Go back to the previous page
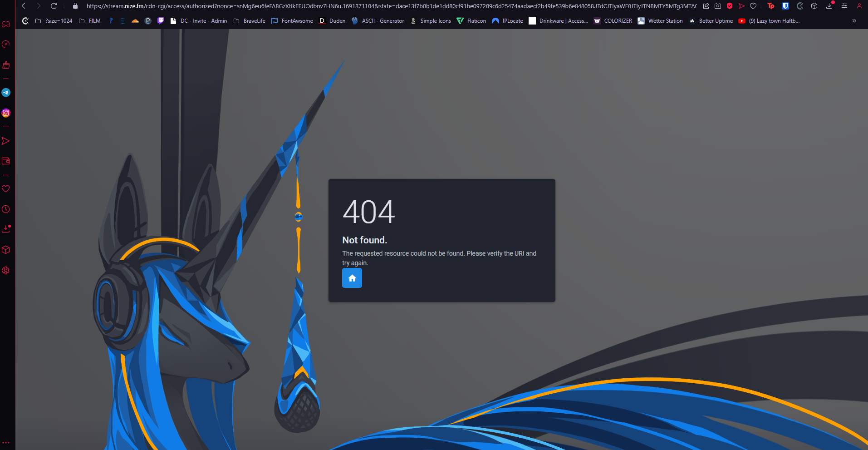 pos(24,6)
